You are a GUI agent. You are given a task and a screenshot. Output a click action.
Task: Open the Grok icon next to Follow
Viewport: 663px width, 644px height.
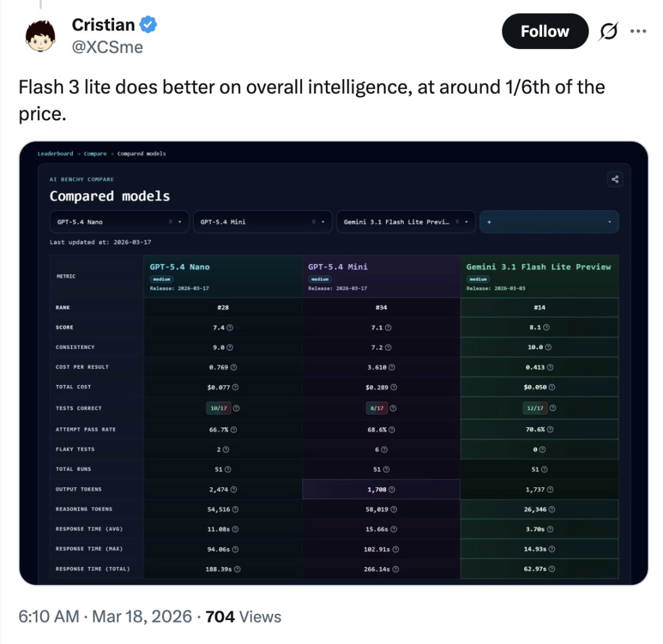point(607,32)
